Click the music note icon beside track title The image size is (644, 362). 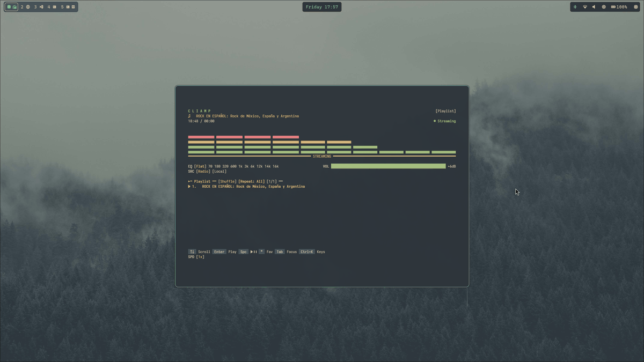pos(189,116)
